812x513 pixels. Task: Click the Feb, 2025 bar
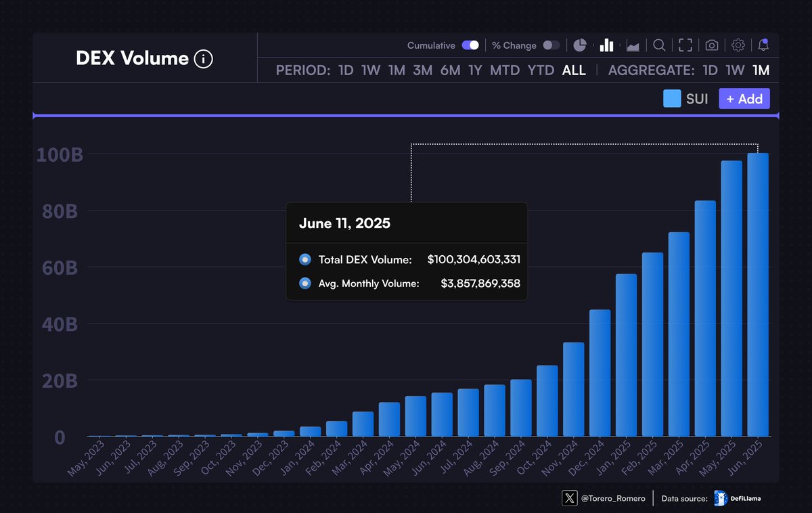coord(652,344)
